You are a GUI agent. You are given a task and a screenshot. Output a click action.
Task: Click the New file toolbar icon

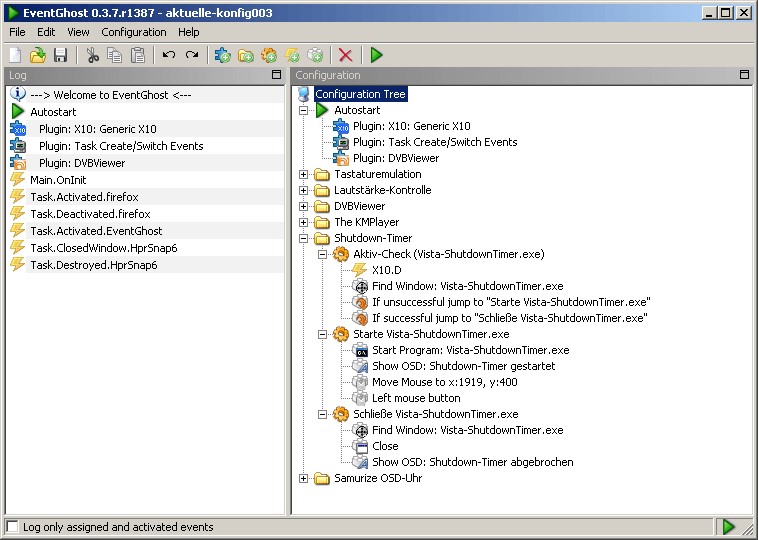pyautogui.click(x=16, y=55)
